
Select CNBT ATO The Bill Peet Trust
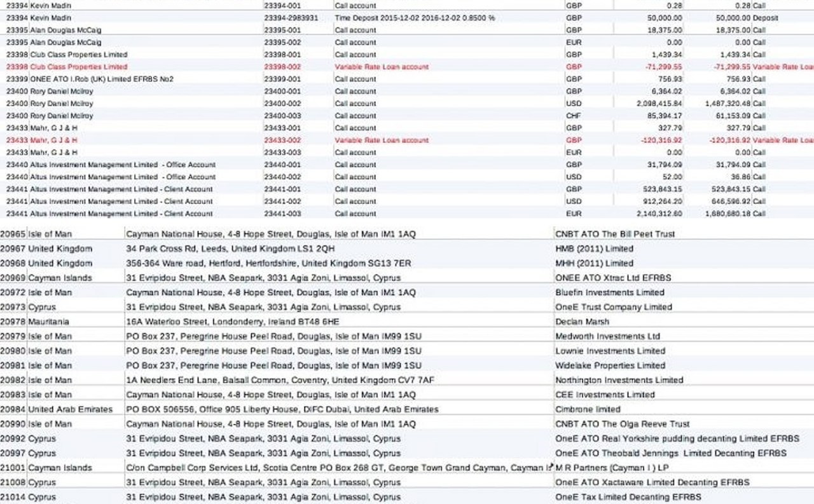pos(615,234)
